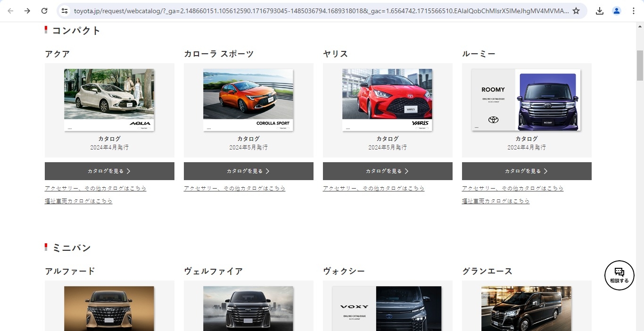Click the アクア model name

pyautogui.click(x=58, y=54)
